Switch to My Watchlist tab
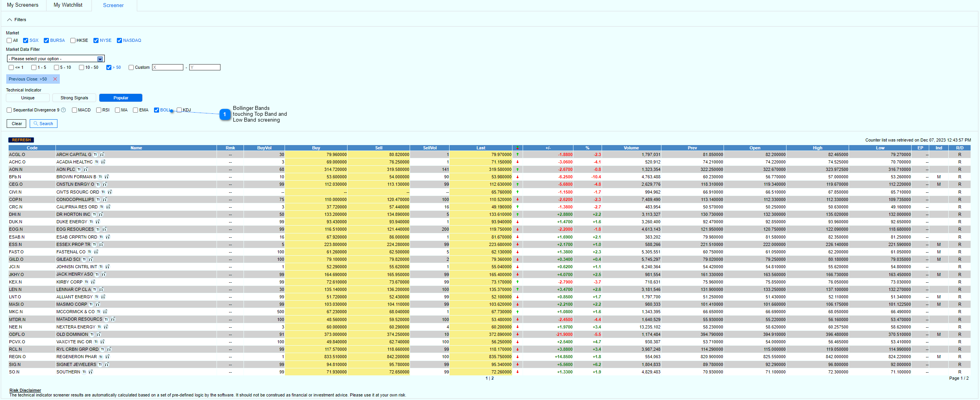Viewport: 980px width, 400px height. [x=68, y=5]
